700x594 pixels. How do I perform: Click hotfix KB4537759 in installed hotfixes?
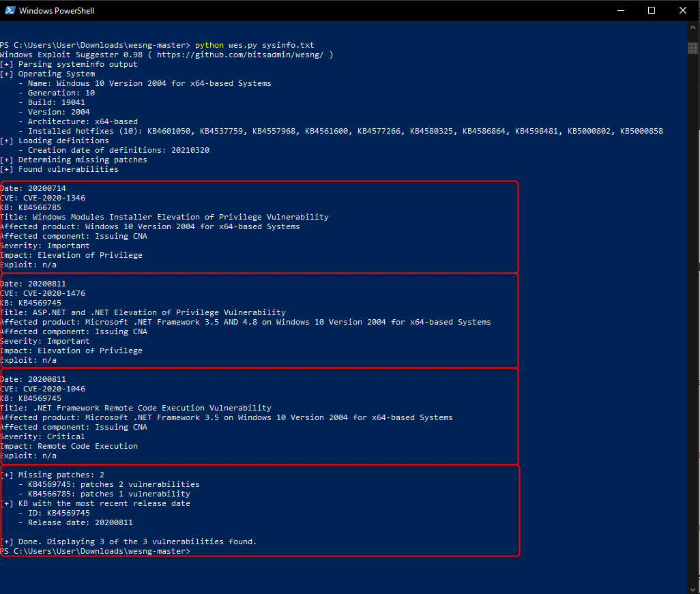[222, 131]
